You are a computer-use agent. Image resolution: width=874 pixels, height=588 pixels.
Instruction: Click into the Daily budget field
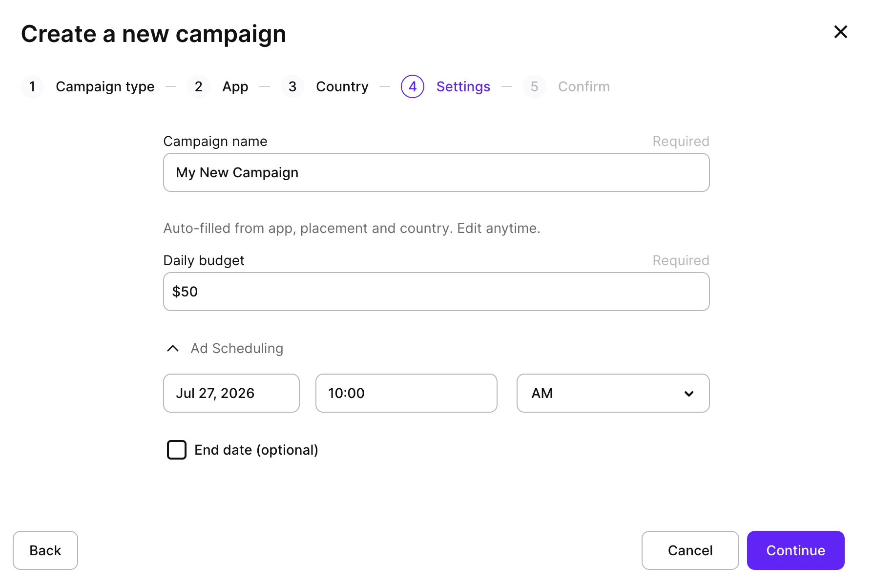pos(436,292)
